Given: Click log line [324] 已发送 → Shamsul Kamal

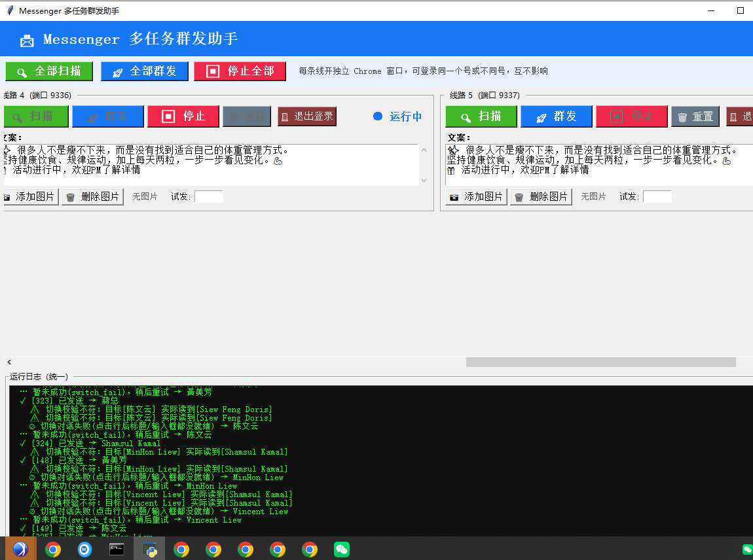Looking at the screenshot, I should coord(90,444).
